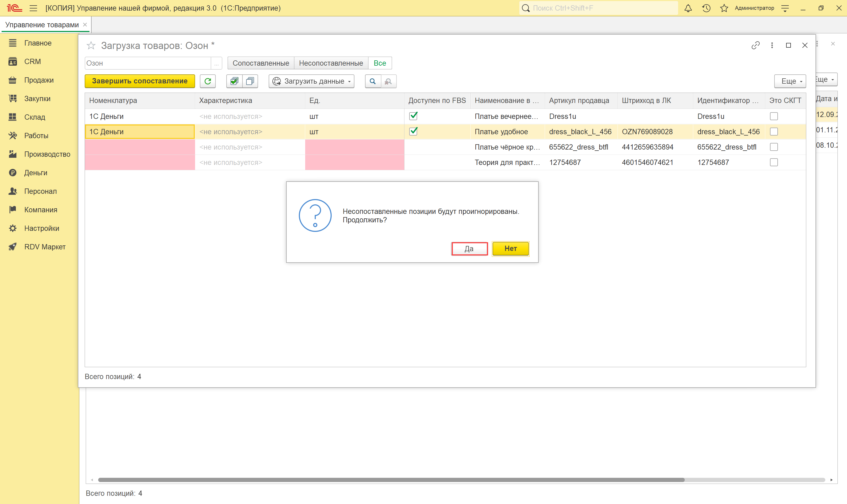Click barcode OZN769089028 cell
This screenshot has height=504, width=847.
pyautogui.click(x=655, y=132)
